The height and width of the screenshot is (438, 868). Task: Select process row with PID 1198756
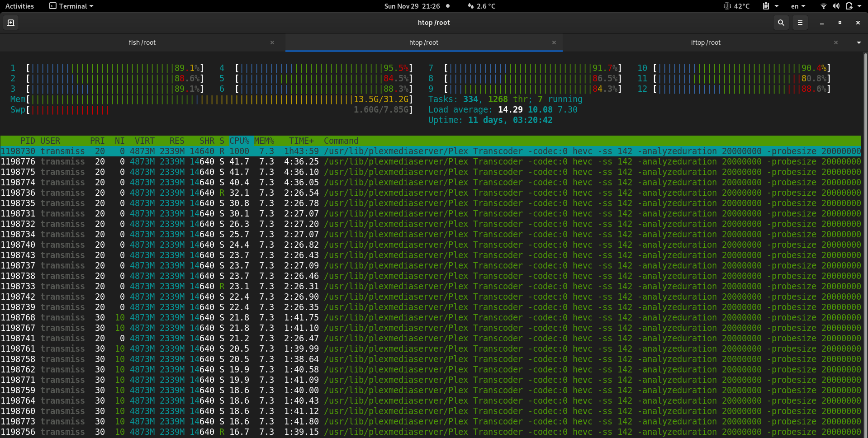pyautogui.click(x=431, y=432)
